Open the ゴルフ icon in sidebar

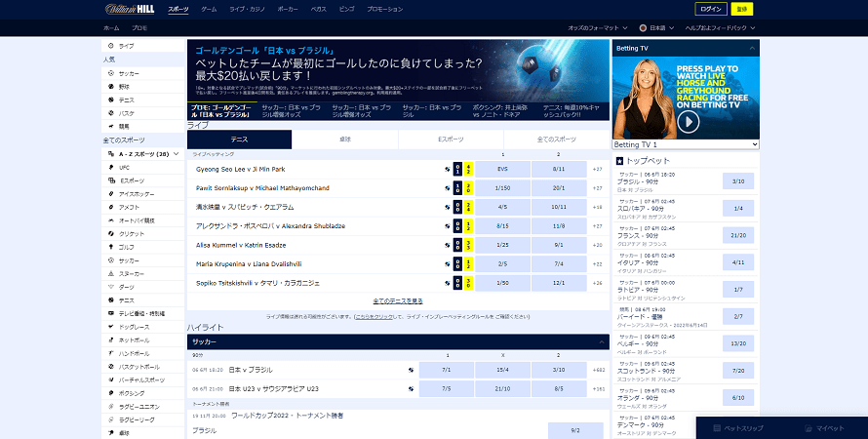[x=111, y=248]
